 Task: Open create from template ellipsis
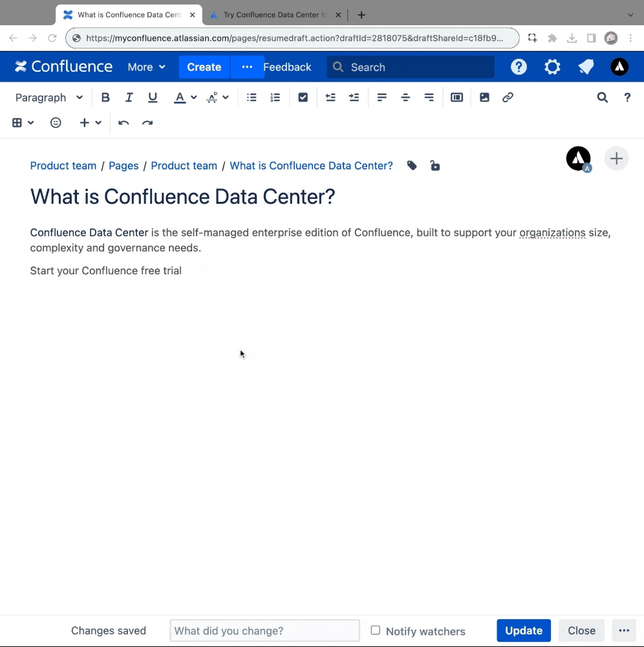247,67
